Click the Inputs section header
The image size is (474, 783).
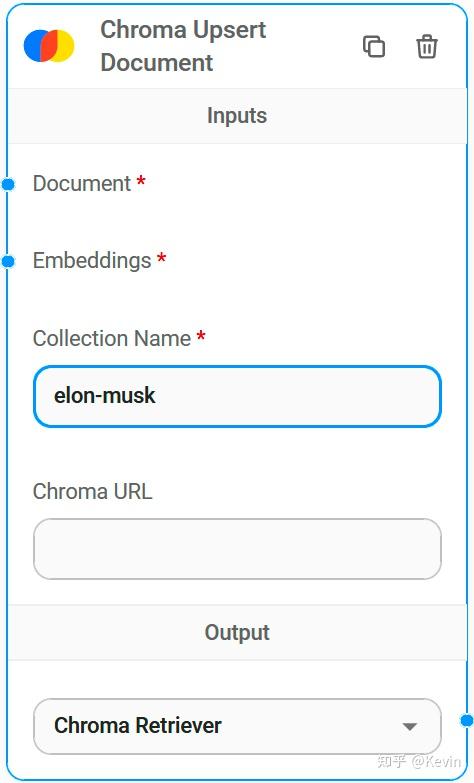pyautogui.click(x=237, y=116)
